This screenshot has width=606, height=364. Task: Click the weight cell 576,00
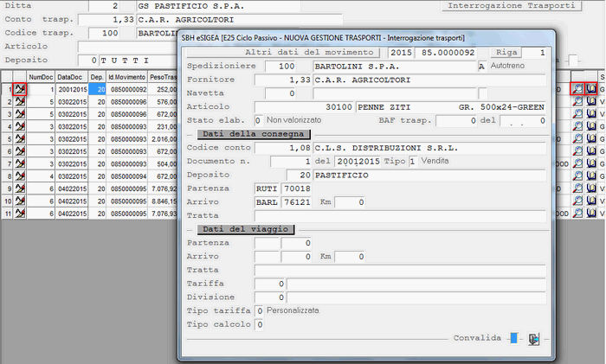pyautogui.click(x=162, y=102)
